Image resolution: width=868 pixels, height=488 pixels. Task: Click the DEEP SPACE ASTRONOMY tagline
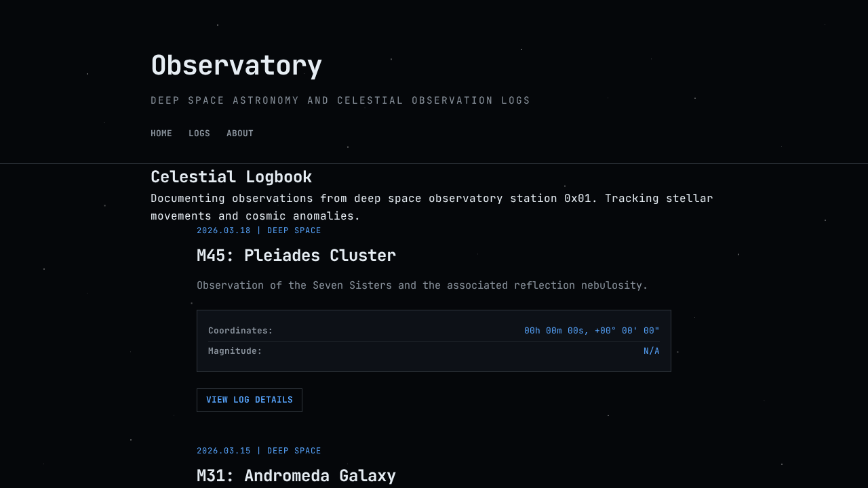tap(340, 100)
